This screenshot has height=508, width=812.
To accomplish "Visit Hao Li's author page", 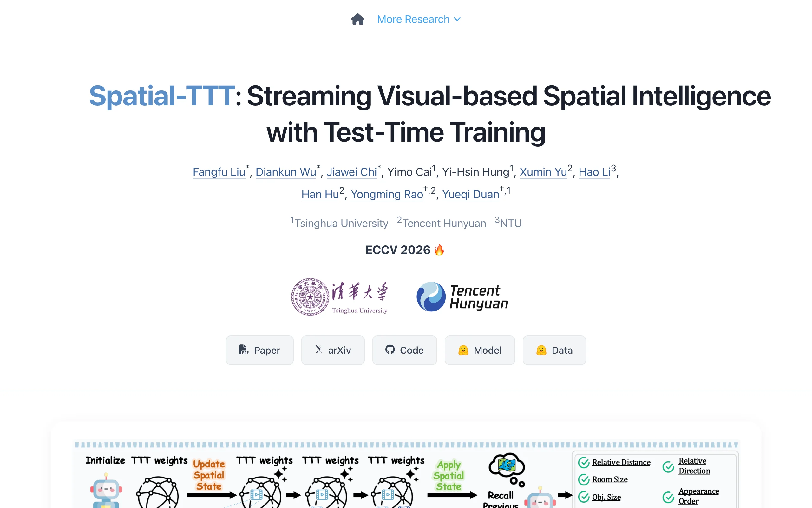I will [594, 172].
